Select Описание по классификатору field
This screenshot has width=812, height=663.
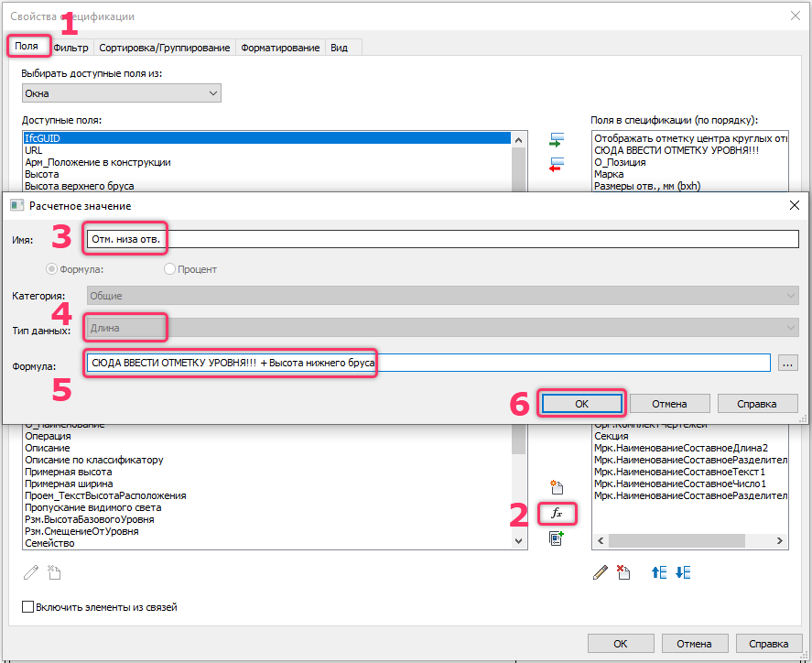[x=267, y=460]
